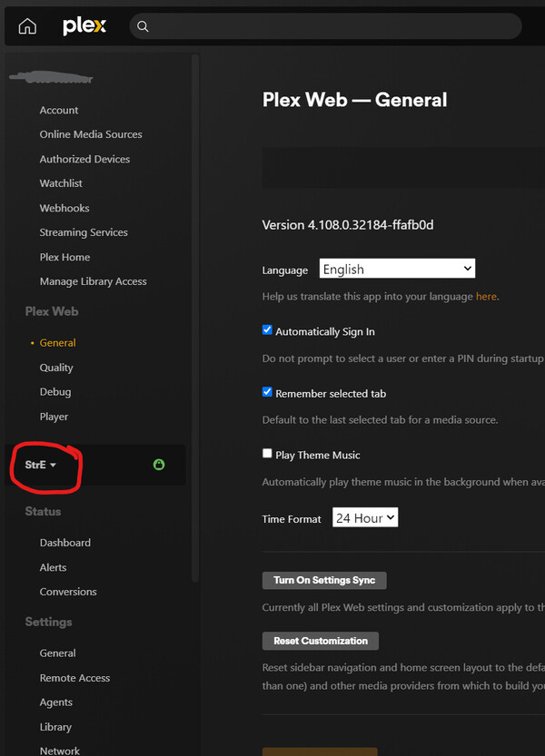Select Watchlist in sidebar
The height and width of the screenshot is (756, 545).
pos(61,183)
